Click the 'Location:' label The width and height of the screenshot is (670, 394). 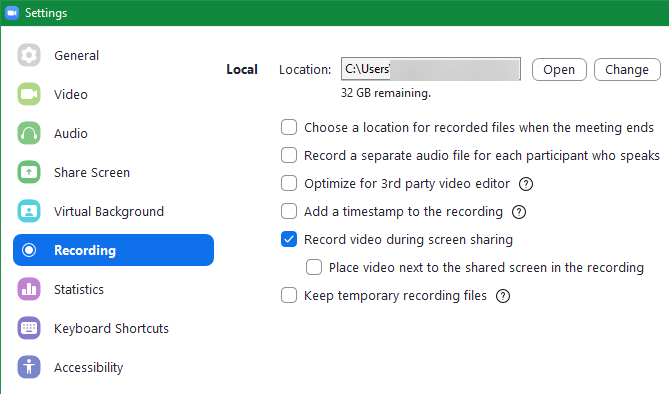tap(305, 70)
